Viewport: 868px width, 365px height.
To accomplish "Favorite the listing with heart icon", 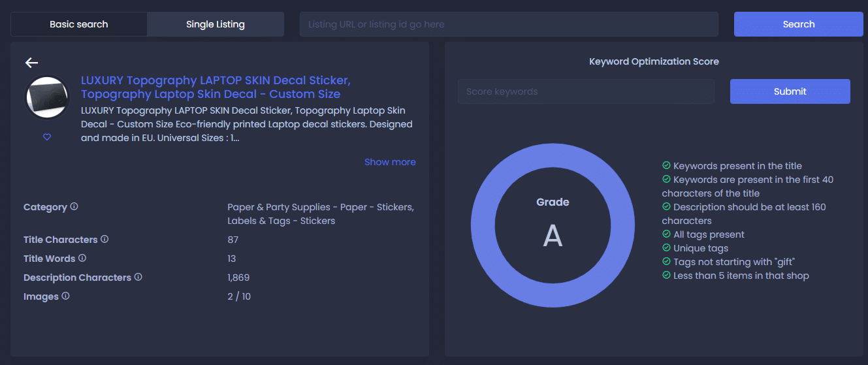I will tap(47, 137).
